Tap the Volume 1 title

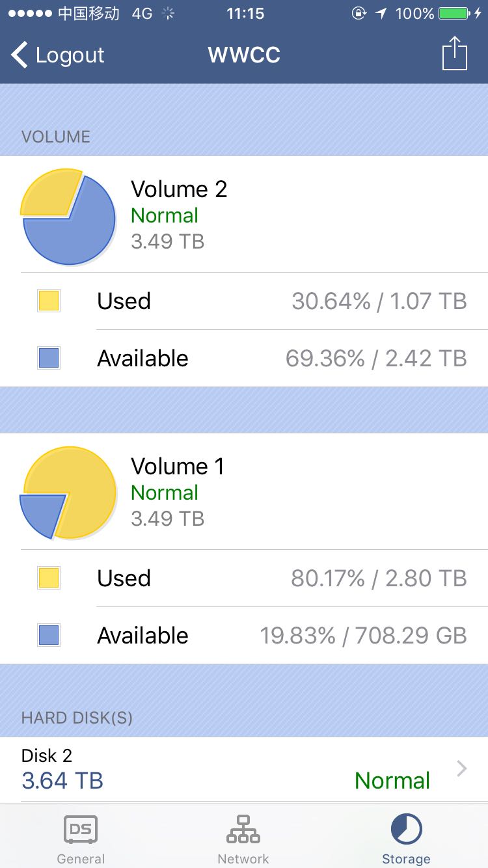point(178,467)
